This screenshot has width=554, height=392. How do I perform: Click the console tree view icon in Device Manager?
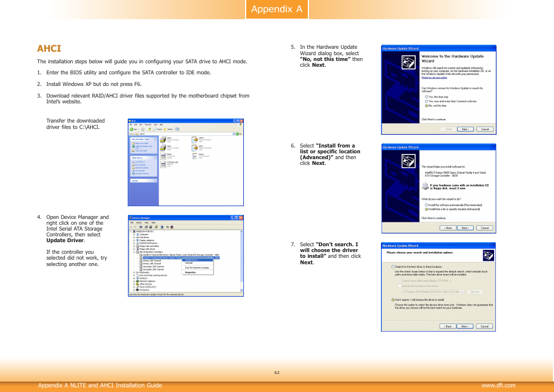(x=141, y=227)
